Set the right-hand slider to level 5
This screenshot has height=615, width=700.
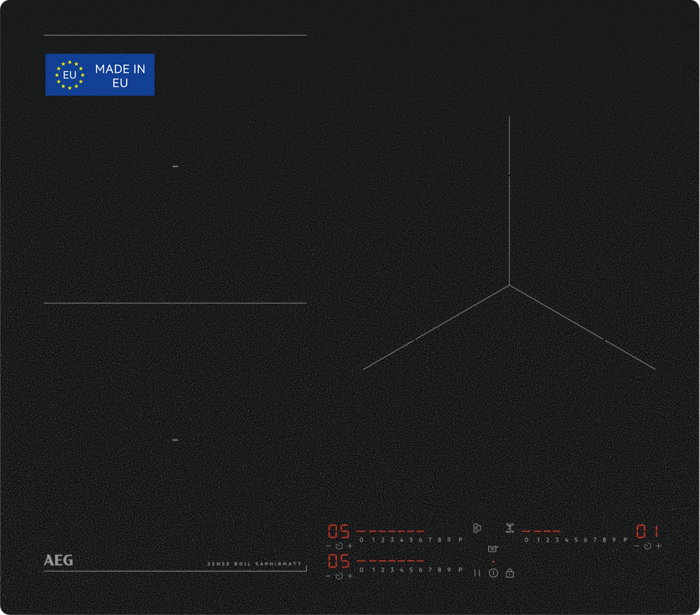click(576, 540)
